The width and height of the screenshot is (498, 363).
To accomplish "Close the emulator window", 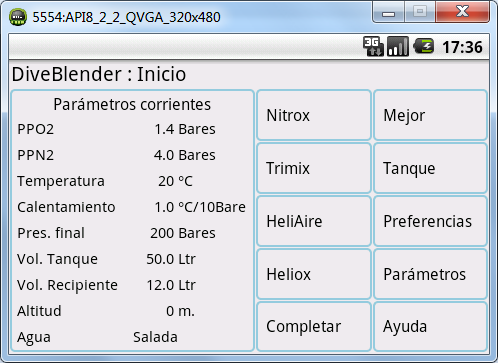I will click(x=463, y=12).
